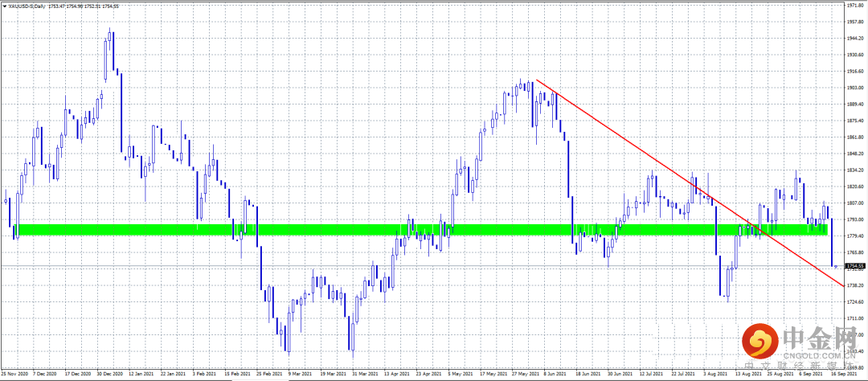Image resolution: width=868 pixels, height=381 pixels.
Task: Click the XAUUSD-S,Daily chart title text
Action: click(x=27, y=6)
